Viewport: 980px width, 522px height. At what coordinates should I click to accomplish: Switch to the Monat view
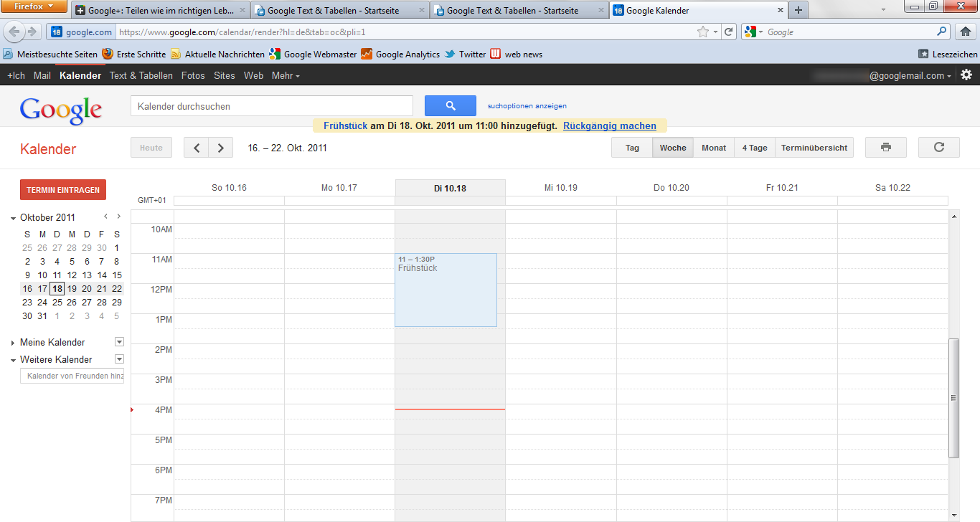click(x=713, y=148)
